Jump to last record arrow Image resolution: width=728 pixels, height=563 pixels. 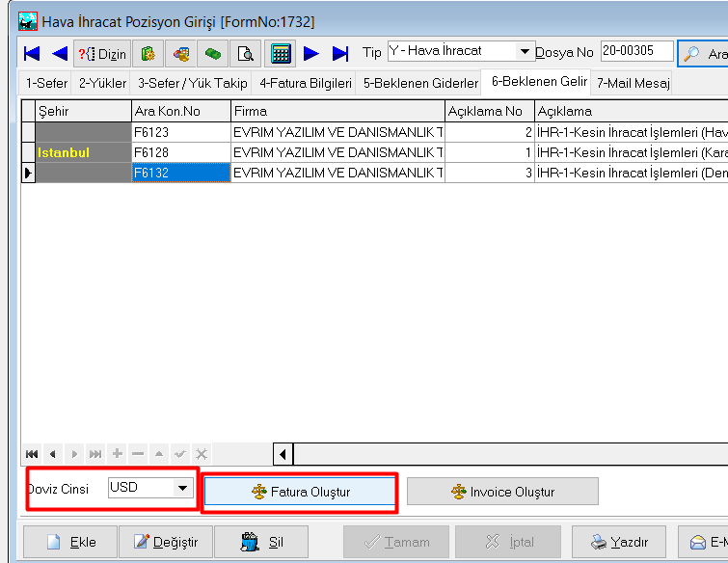(x=340, y=54)
